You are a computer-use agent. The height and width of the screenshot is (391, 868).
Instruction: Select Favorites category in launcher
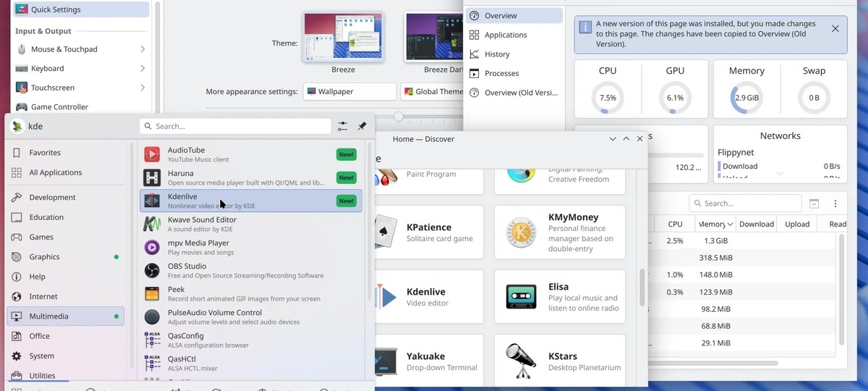pos(67,153)
